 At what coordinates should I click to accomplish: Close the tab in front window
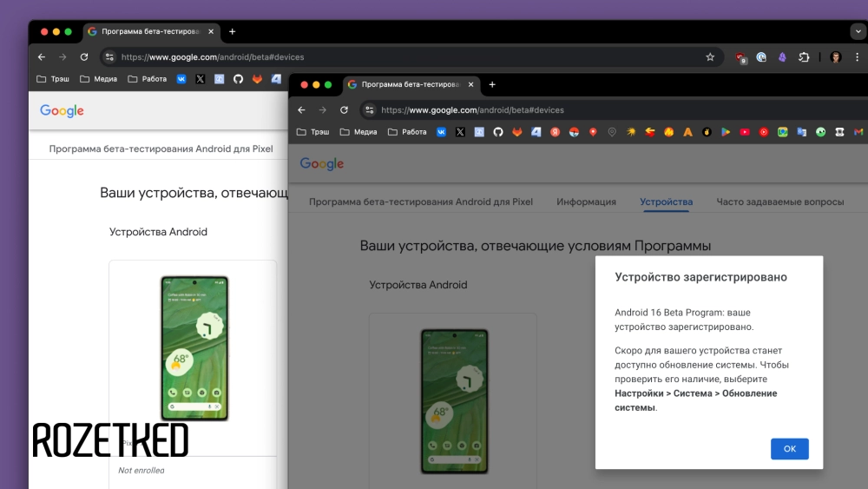click(x=471, y=85)
